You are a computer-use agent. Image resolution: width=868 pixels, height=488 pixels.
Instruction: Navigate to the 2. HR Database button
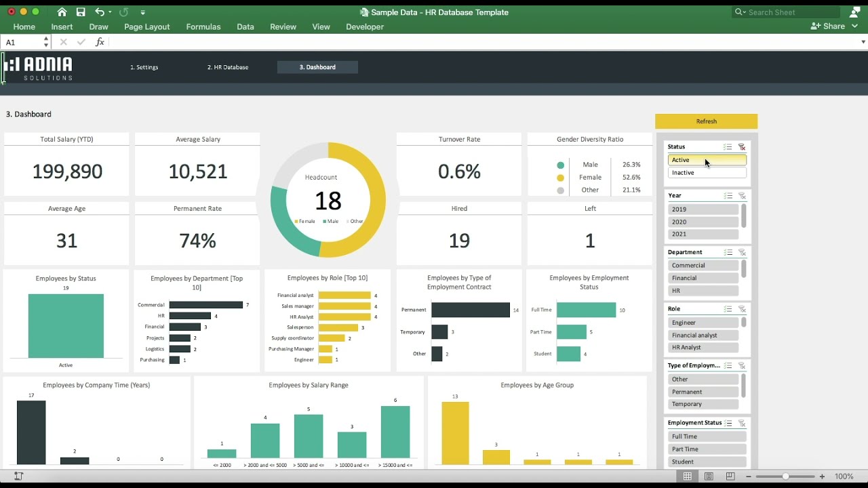[x=228, y=67]
